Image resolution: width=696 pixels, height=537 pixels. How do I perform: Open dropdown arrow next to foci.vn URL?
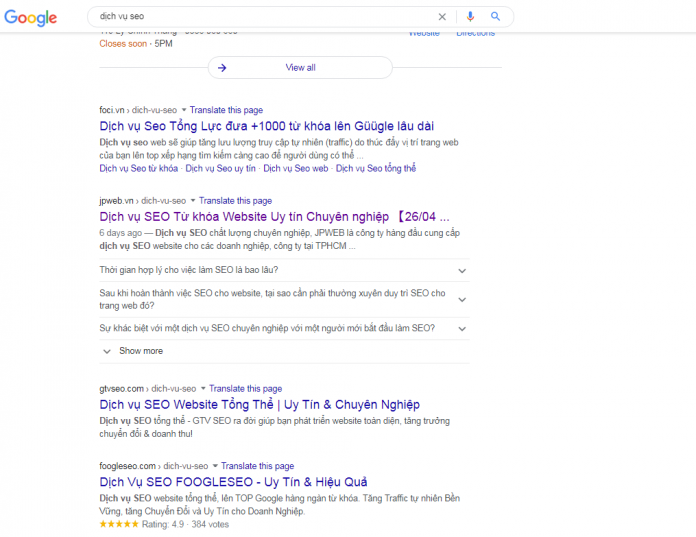tap(184, 110)
